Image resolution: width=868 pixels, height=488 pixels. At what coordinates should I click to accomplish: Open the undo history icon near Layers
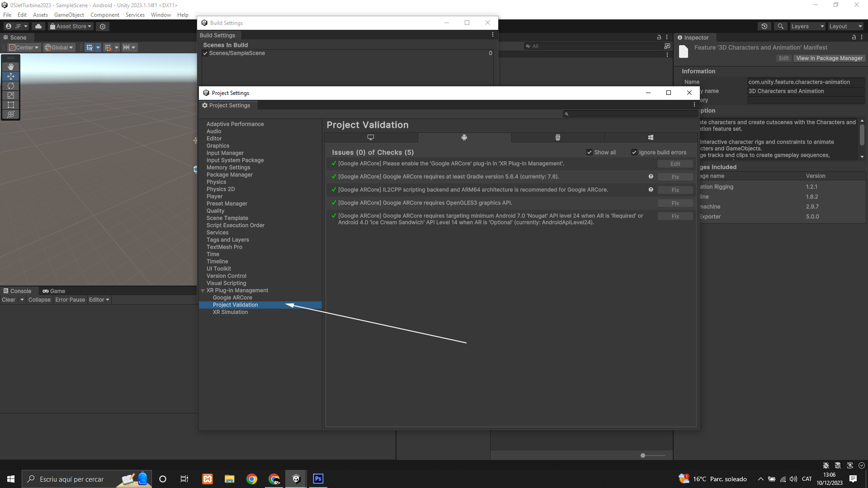(764, 26)
